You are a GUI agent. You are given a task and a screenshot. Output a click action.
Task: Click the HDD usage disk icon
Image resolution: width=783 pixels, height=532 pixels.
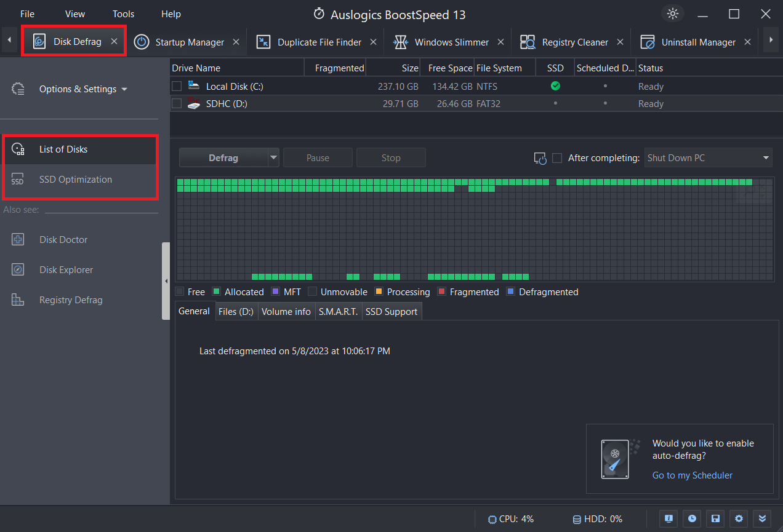(x=577, y=519)
